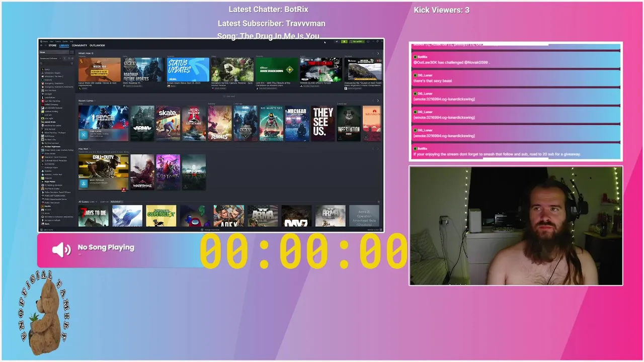Screen dimensions: 644x362
Task: Switch to Big Picture mode icon
Action: tap(368, 41)
